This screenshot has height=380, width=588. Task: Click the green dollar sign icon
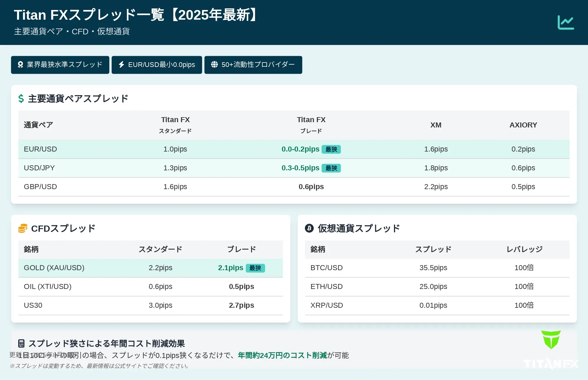click(21, 98)
